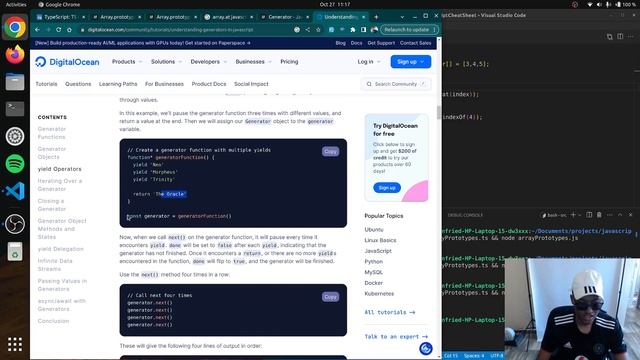Open VS Code editor more actions menu
This screenshot has height=360, width=640.
(x=631, y=37)
